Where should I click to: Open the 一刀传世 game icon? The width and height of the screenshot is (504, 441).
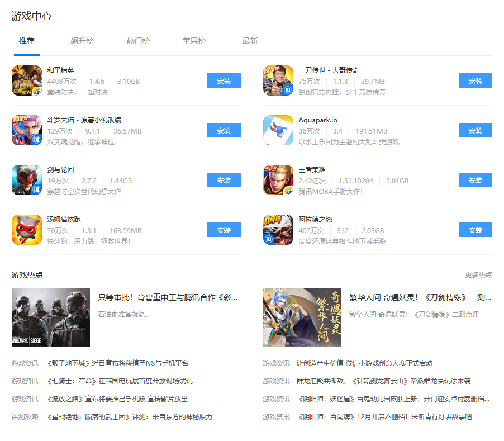click(278, 80)
